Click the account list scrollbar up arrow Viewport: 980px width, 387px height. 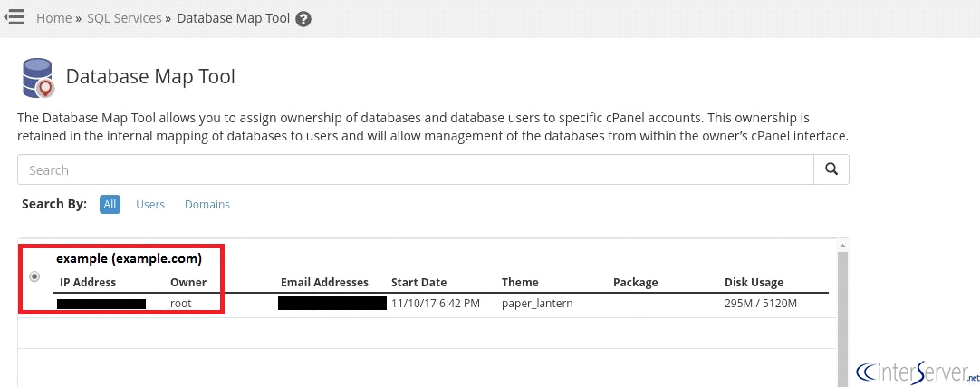[841, 245]
